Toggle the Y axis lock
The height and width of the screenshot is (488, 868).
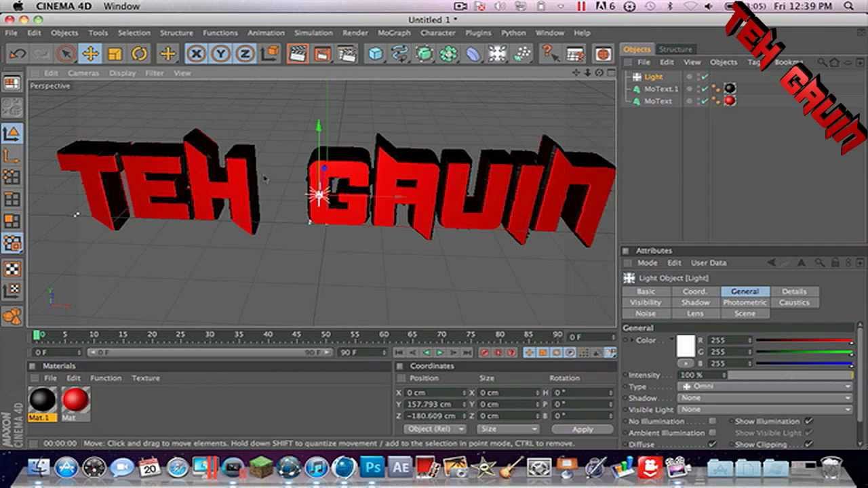coord(220,54)
